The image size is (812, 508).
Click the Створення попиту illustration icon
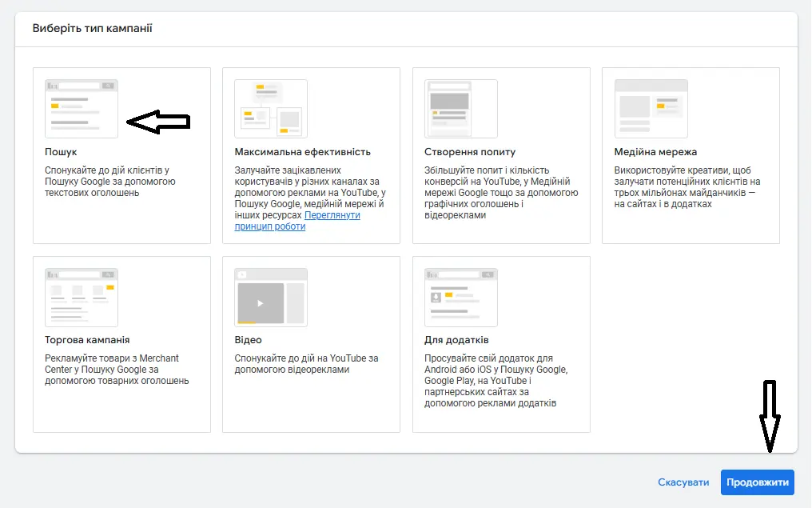460,108
